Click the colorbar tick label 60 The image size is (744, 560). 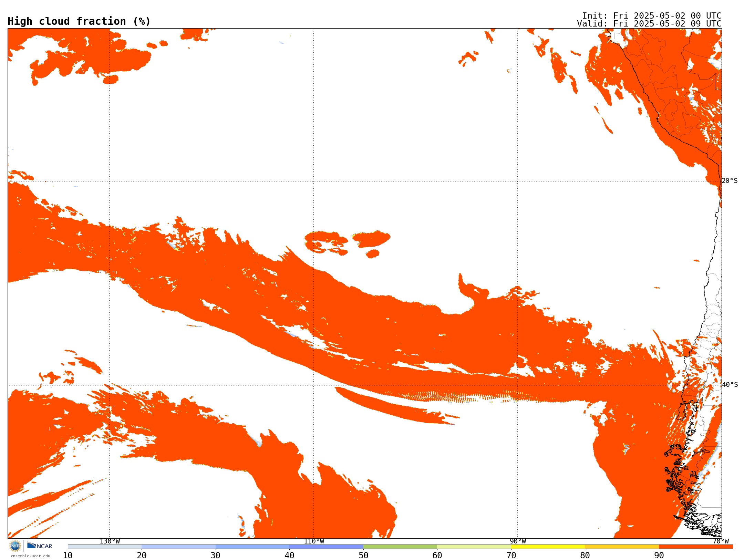click(x=437, y=555)
